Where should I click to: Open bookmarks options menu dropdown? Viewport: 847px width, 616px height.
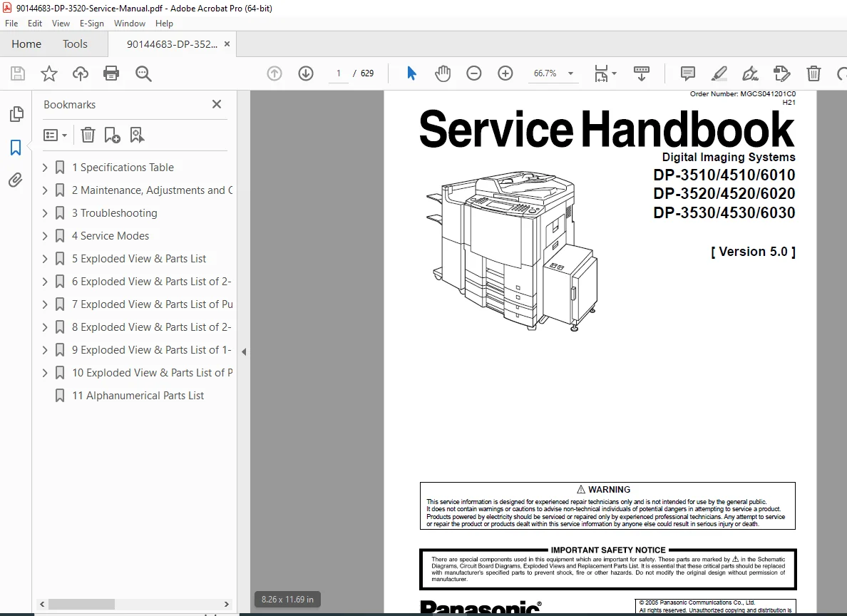(55, 135)
